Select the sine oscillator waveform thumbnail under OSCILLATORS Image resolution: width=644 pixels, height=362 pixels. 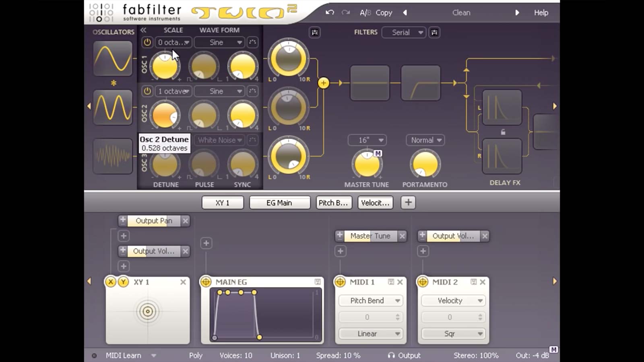[113, 58]
